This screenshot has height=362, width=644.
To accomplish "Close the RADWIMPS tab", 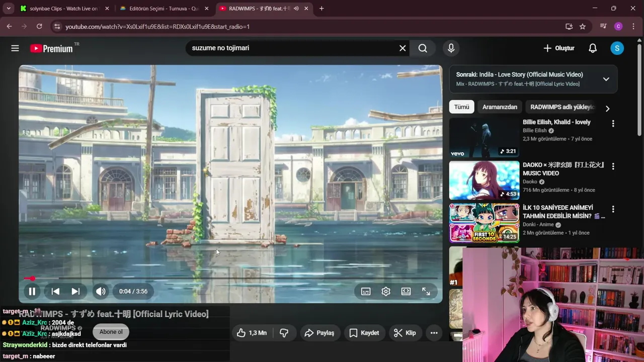I will (306, 9).
